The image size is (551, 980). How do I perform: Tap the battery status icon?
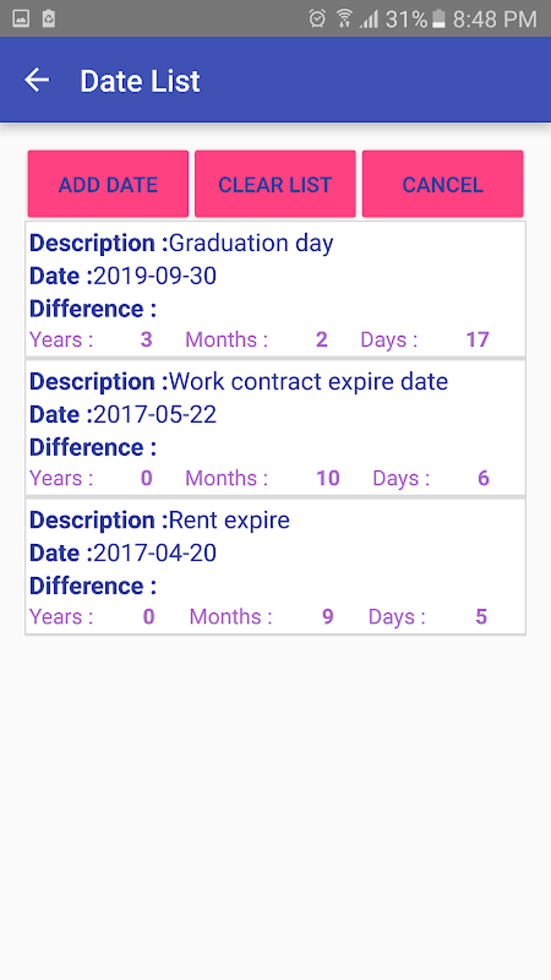tap(439, 19)
